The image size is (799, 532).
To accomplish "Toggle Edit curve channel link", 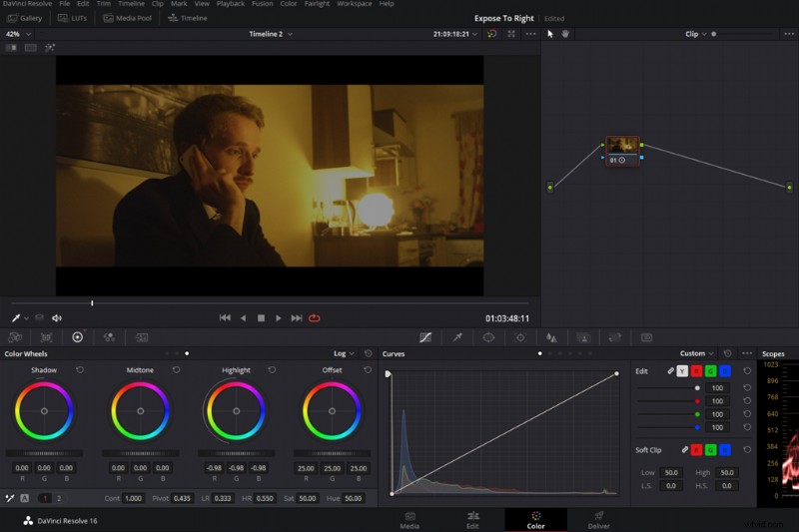I will [x=670, y=371].
